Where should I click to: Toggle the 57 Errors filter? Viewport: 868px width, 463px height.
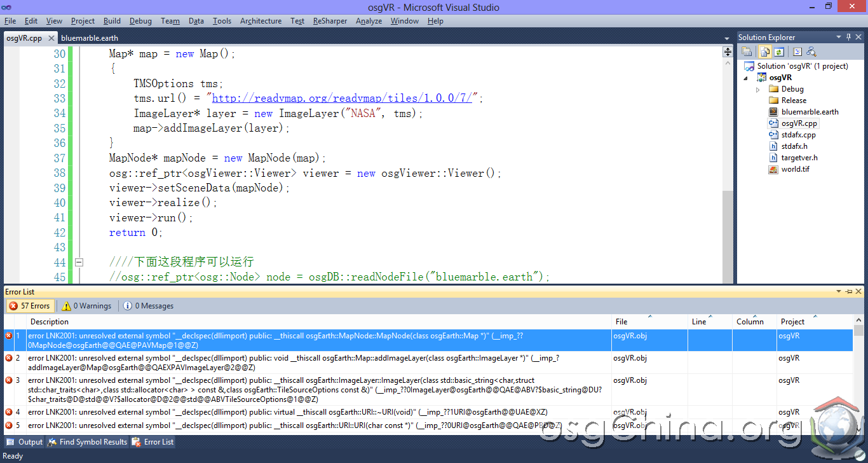(29, 306)
